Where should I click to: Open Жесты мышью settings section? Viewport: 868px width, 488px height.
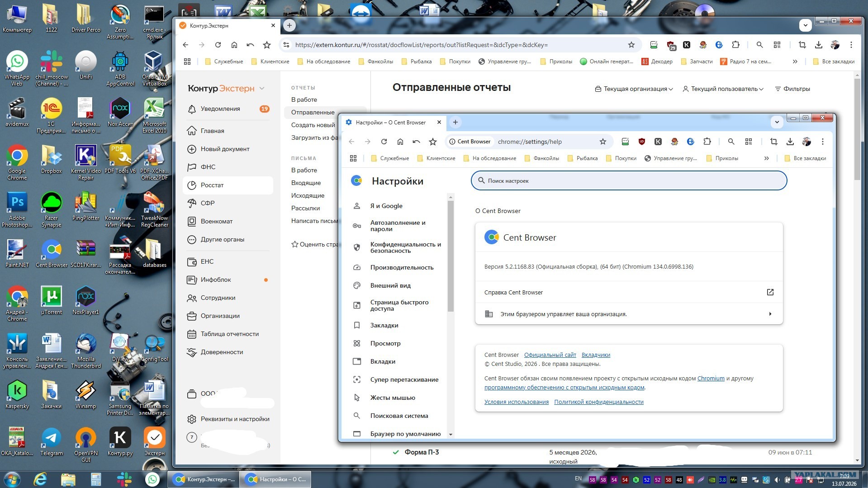[393, 398]
